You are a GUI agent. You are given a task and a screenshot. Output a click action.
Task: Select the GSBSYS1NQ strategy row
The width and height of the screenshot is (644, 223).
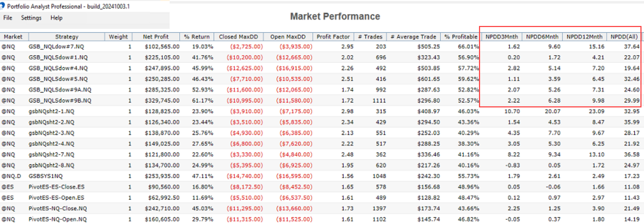(46, 176)
